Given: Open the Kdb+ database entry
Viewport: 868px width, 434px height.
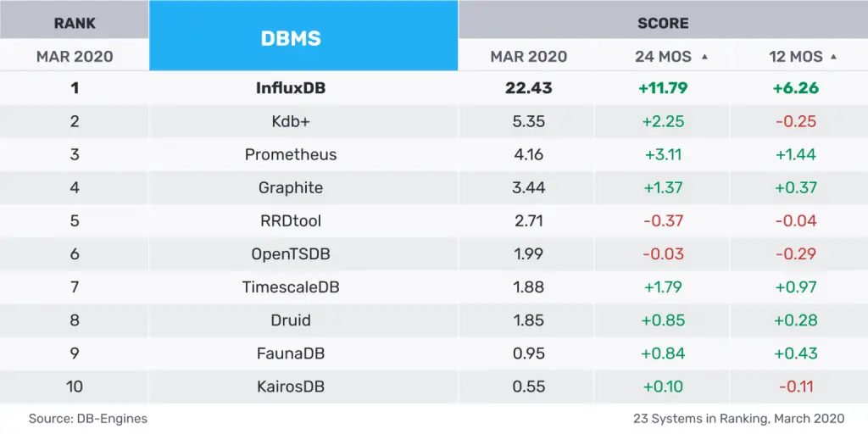Looking at the screenshot, I should (291, 121).
